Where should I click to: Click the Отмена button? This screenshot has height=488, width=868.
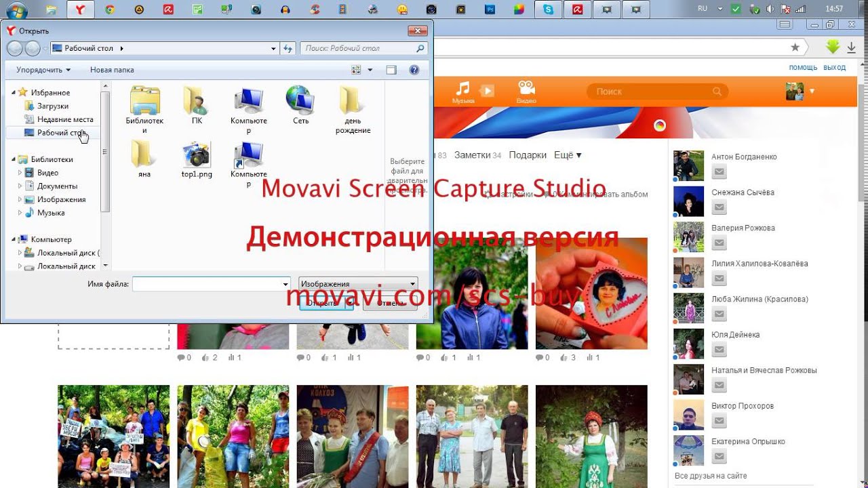pos(391,303)
